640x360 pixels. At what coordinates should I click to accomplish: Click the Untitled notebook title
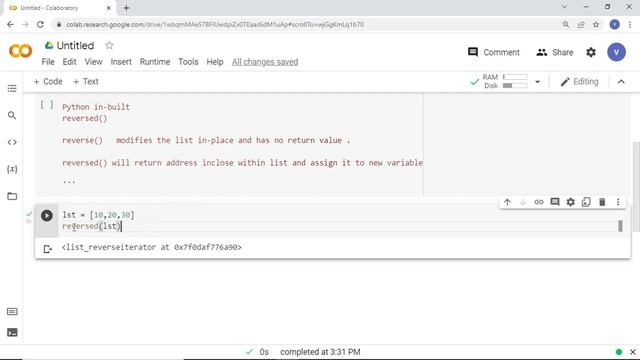pos(75,45)
